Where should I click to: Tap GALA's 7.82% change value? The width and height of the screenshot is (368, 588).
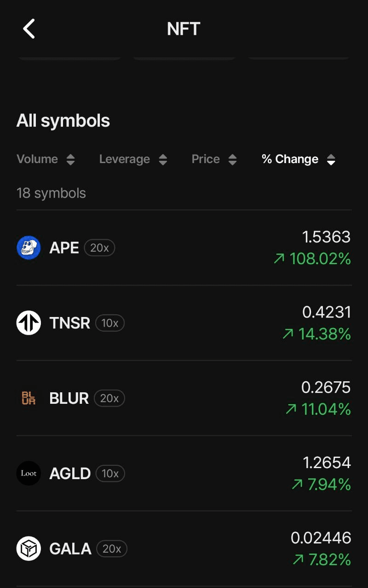click(x=322, y=560)
